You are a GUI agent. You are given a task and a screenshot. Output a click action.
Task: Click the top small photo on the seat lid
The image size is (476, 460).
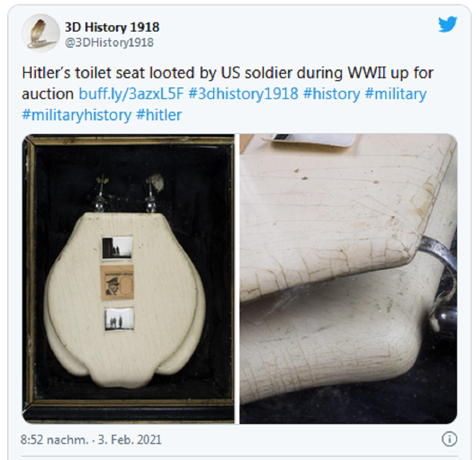[117, 248]
